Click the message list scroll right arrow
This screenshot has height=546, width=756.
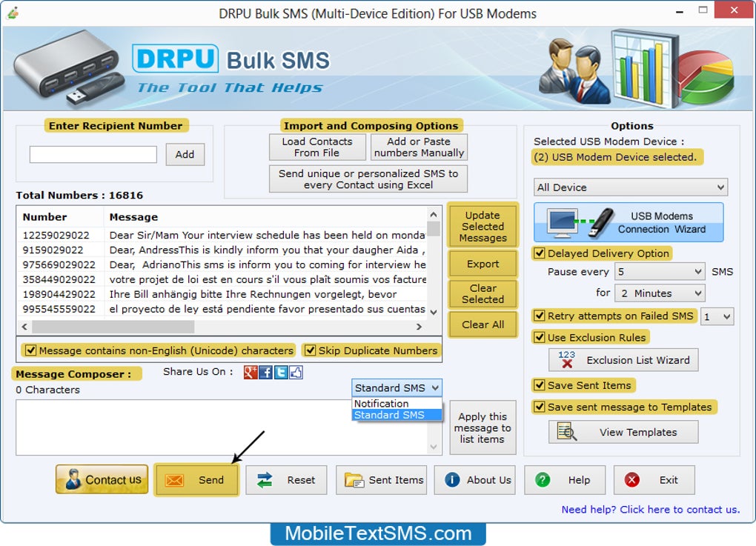point(419,327)
